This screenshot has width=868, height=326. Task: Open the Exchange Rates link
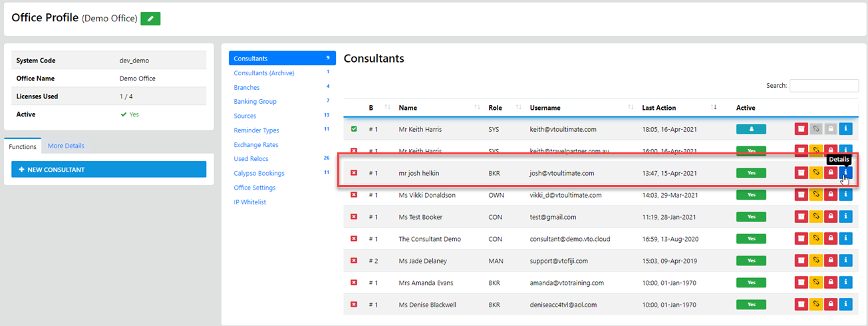[x=255, y=145]
